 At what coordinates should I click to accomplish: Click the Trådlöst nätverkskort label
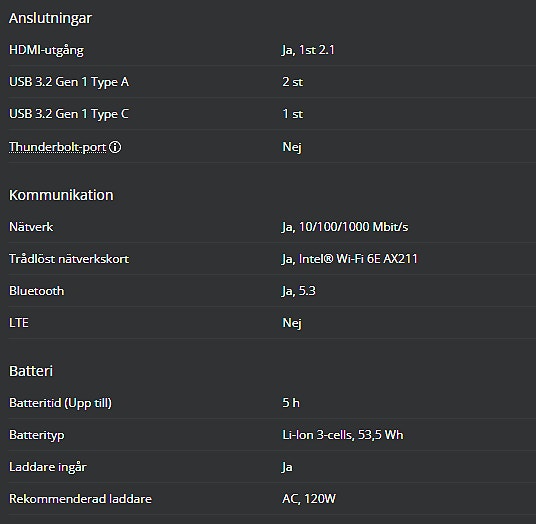point(69,259)
